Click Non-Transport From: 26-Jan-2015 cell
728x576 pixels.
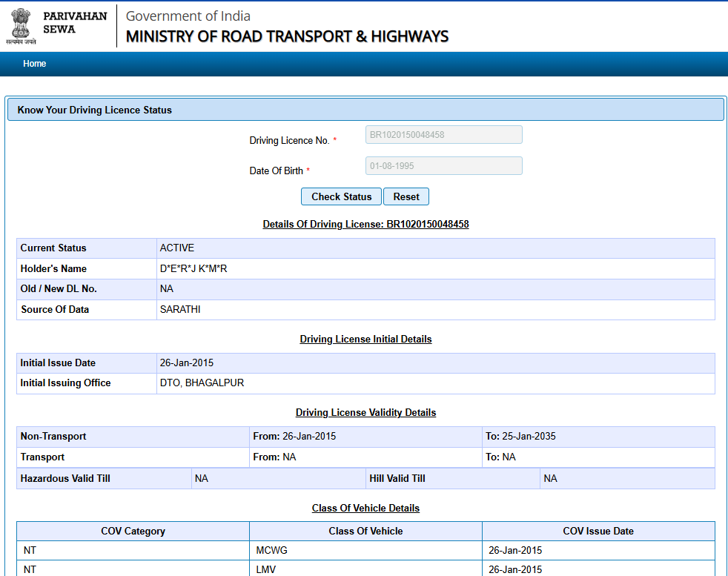[x=365, y=437]
